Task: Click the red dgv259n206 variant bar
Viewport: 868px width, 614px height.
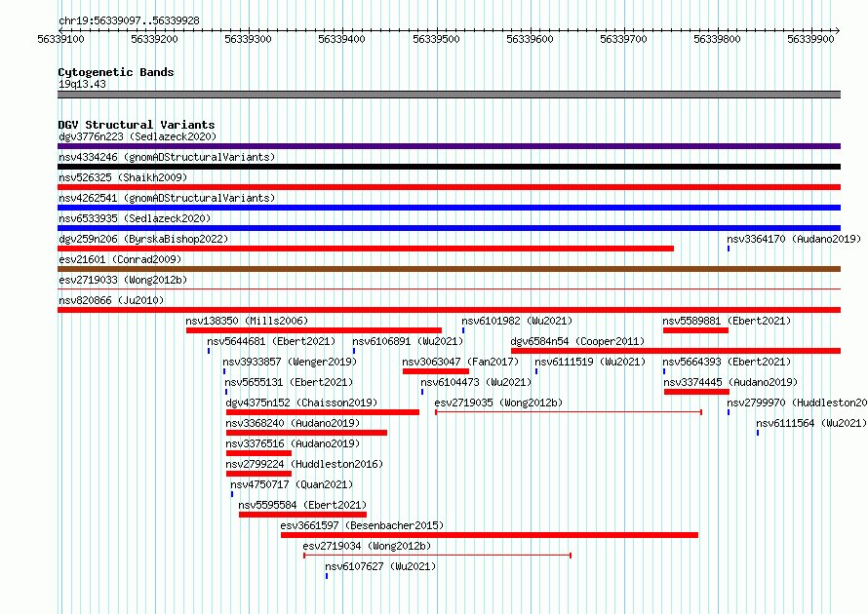Action: click(x=366, y=249)
